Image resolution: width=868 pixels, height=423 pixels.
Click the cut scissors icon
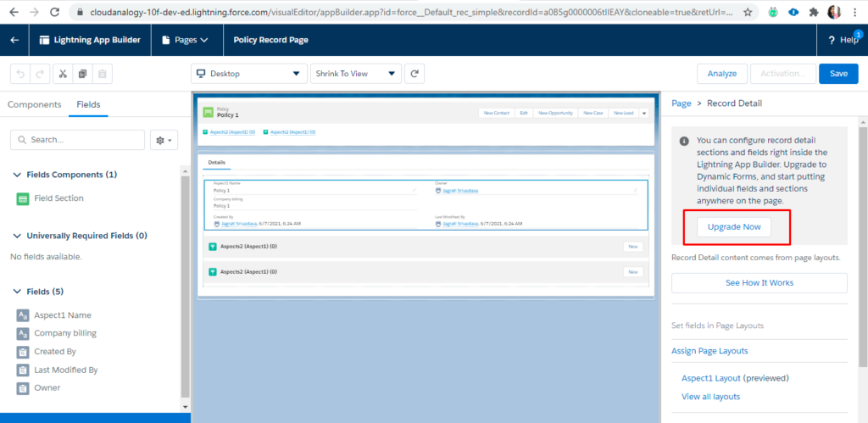tap(63, 74)
